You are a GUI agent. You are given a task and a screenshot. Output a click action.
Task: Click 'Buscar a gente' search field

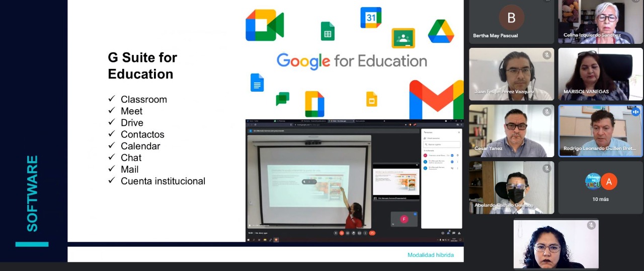tap(442, 144)
